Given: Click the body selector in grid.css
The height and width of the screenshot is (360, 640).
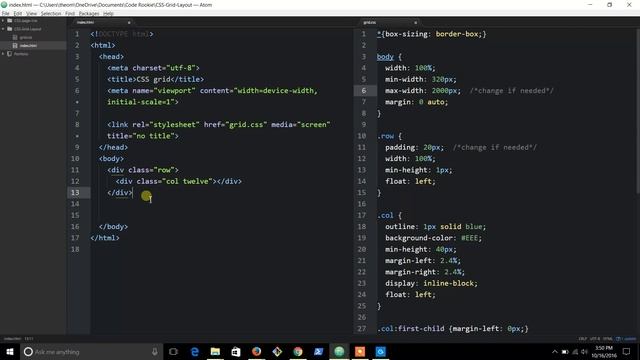Looking at the screenshot, I should point(385,57).
